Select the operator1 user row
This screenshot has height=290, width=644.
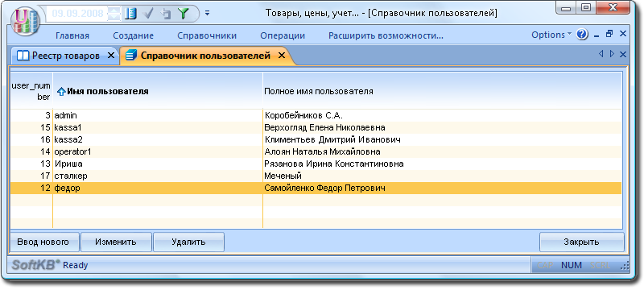(316, 152)
